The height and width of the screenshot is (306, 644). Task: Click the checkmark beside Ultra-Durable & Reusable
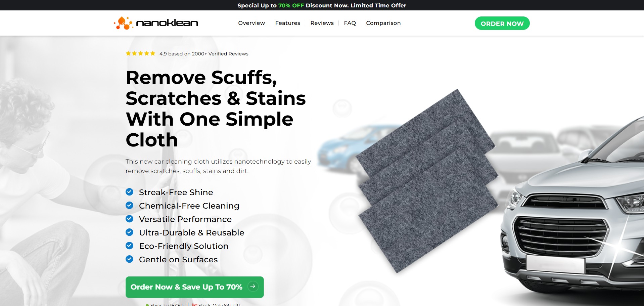tap(129, 232)
